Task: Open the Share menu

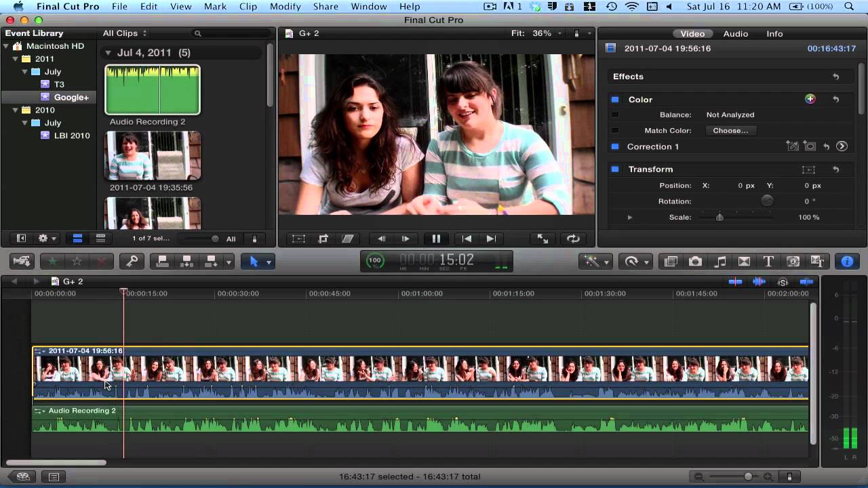Action: tap(325, 6)
